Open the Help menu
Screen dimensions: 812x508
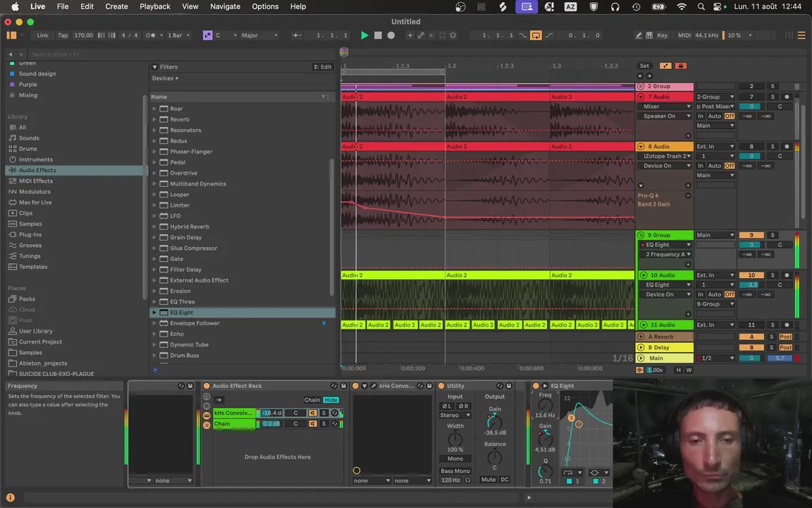click(297, 6)
